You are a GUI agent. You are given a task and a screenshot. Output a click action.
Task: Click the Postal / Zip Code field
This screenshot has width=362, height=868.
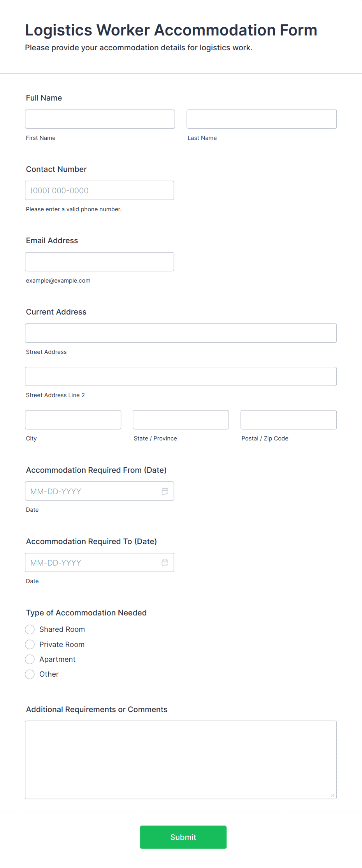click(289, 419)
